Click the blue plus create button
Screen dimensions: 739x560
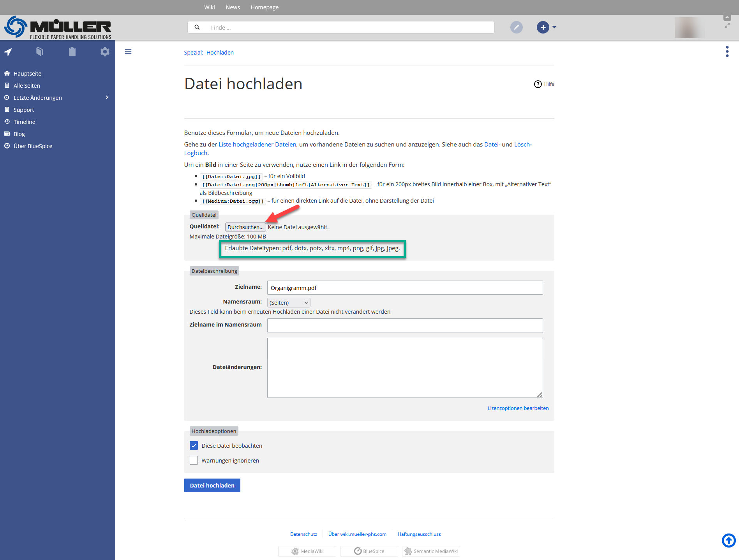(543, 27)
